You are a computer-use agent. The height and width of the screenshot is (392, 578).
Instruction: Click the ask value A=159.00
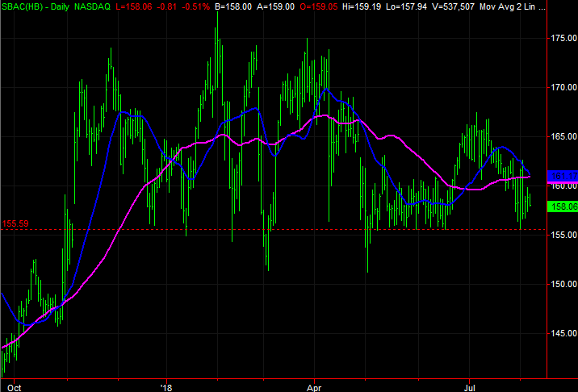click(276, 6)
